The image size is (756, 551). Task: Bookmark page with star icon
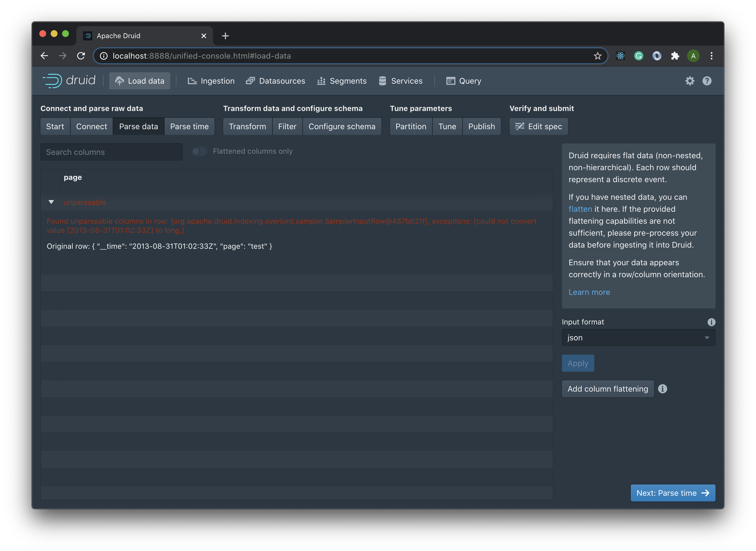[597, 56]
